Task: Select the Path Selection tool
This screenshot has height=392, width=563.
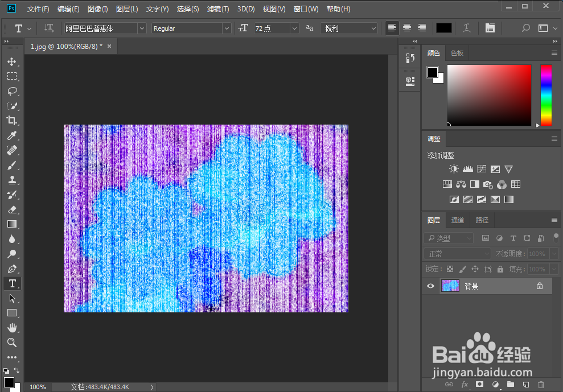Action: pyautogui.click(x=12, y=298)
